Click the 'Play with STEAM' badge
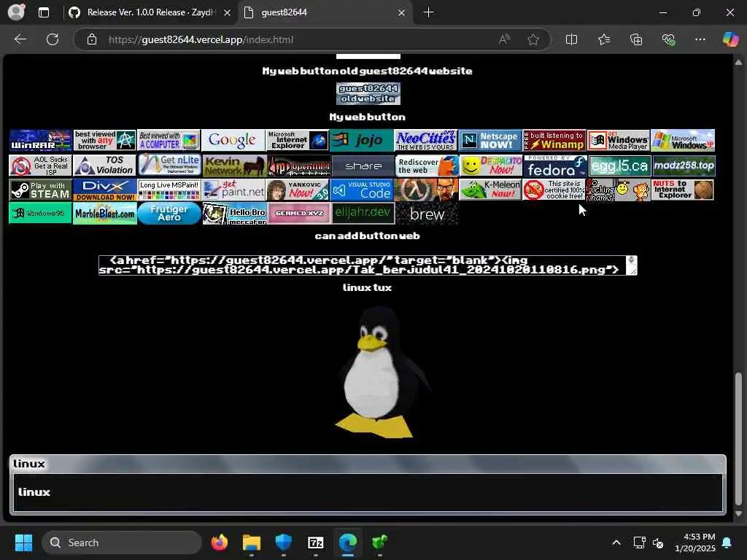747x560 pixels. [x=41, y=190]
